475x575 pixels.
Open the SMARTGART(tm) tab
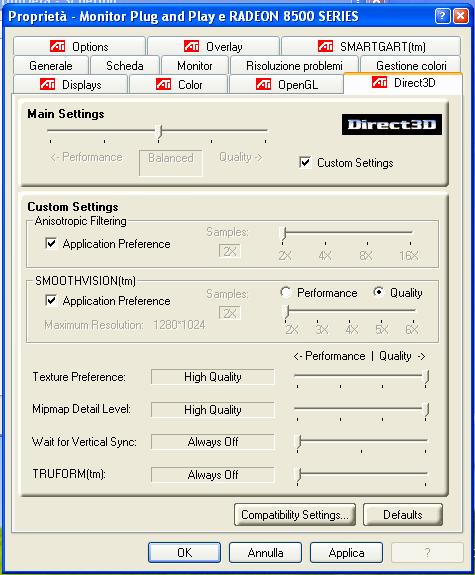[x=371, y=46]
